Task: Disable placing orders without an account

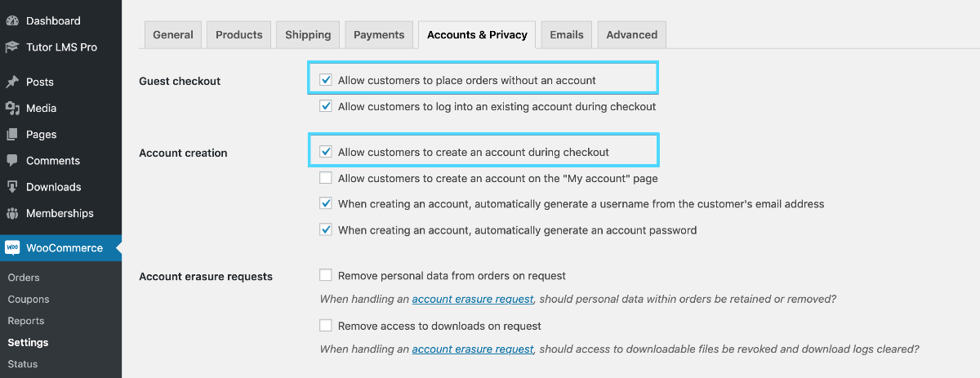Action: coord(326,80)
